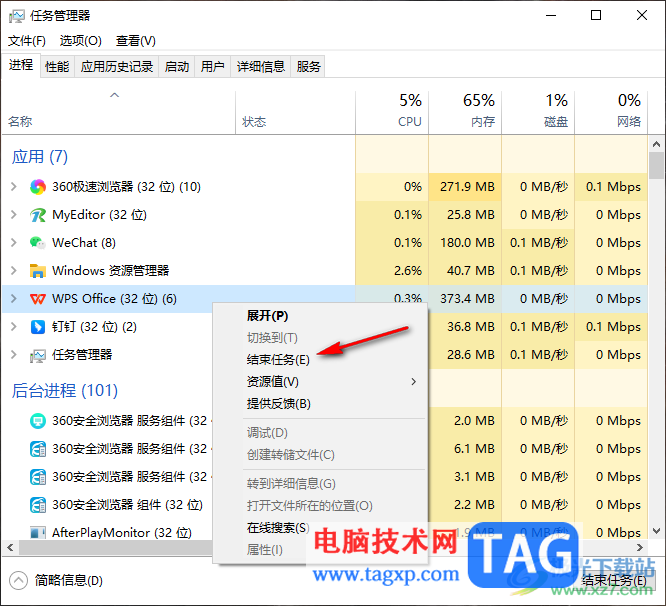Viewport: 666px width, 606px height.
Task: Click the WeChat app icon
Action: (38, 243)
